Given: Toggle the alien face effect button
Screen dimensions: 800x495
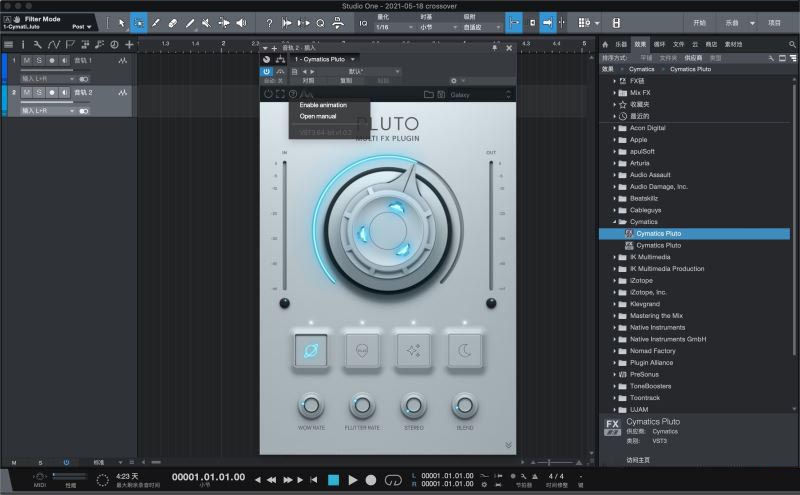Looking at the screenshot, I should (x=362, y=351).
